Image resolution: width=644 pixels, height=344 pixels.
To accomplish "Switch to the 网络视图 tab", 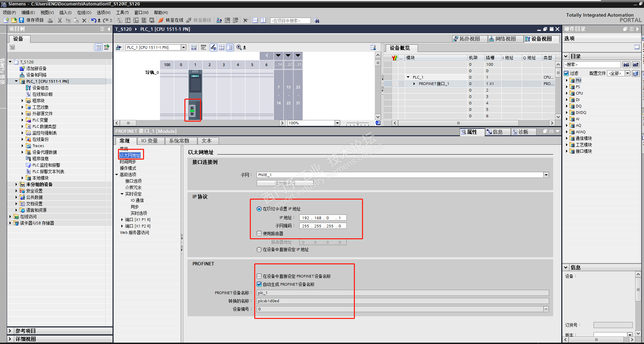I will [x=506, y=39].
